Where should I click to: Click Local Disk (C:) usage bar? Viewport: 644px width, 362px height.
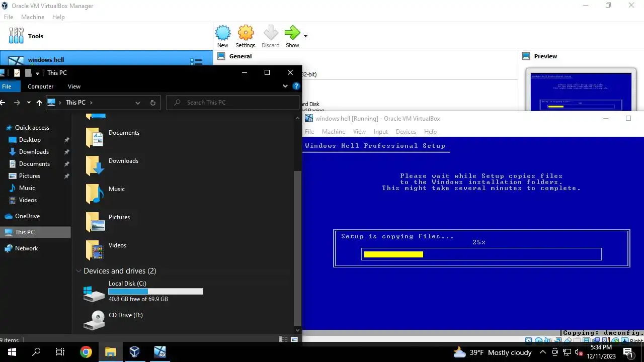[x=155, y=291]
